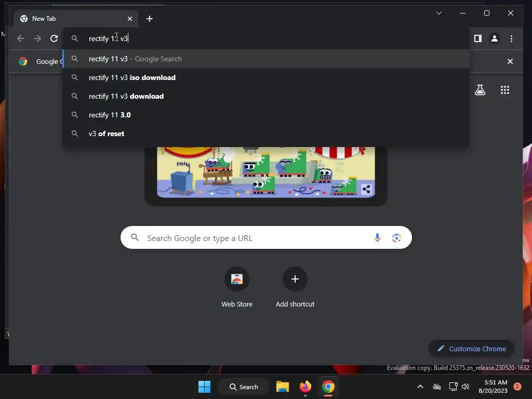Close the Chrome window

coord(510,13)
